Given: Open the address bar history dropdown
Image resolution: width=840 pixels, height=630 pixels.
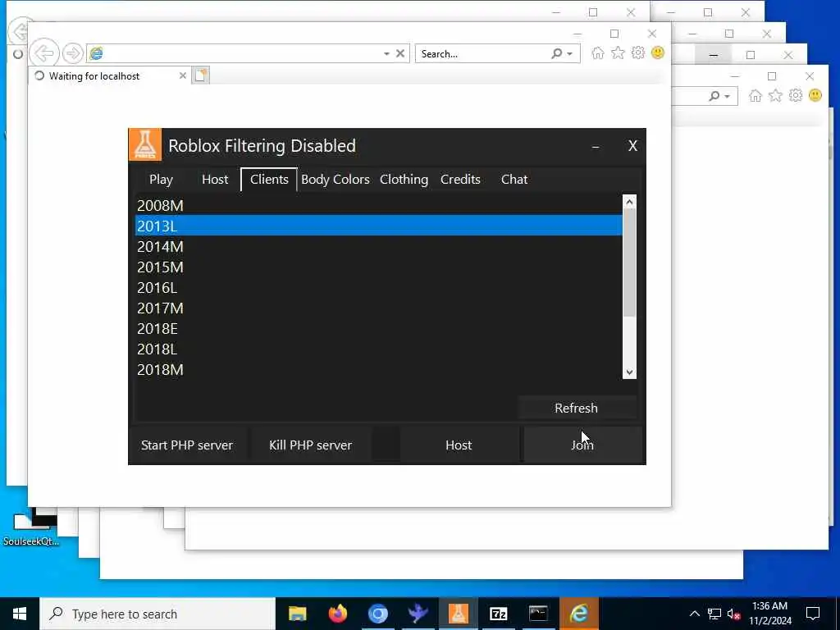Looking at the screenshot, I should pos(386,53).
